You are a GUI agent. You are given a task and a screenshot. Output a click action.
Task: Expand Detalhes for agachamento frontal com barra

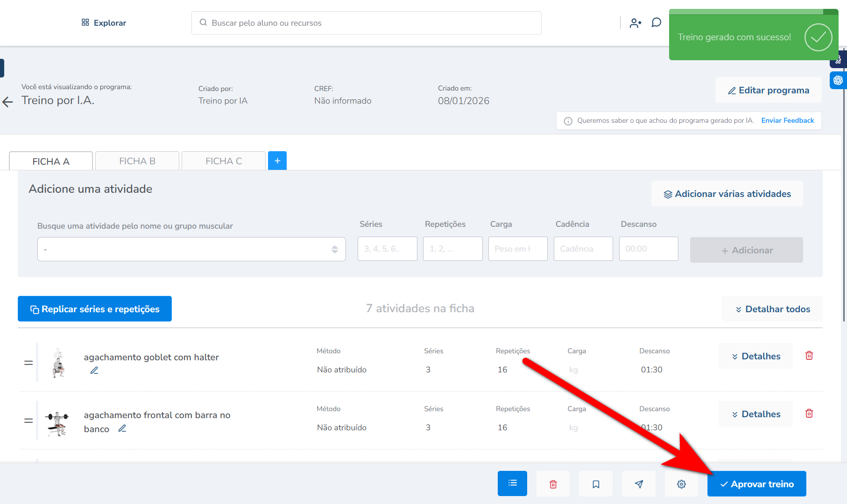755,414
